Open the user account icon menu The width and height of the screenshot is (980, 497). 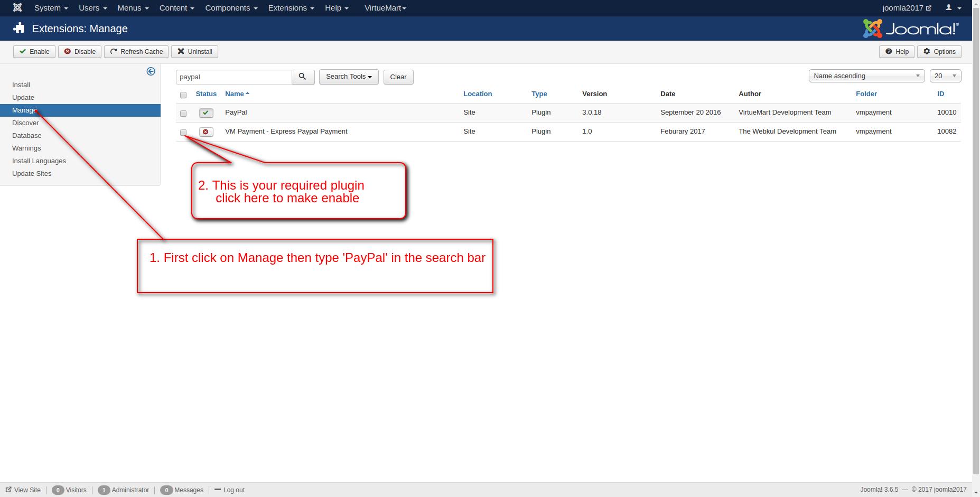click(954, 8)
